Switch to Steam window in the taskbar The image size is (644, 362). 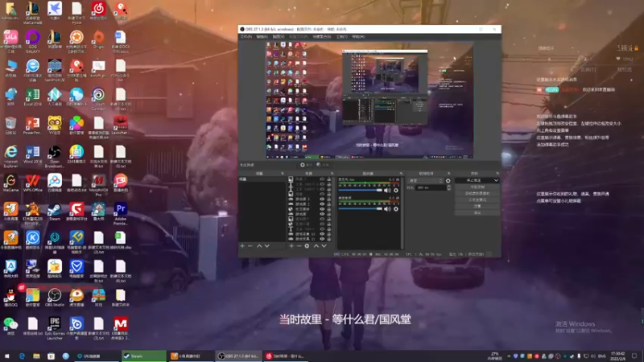click(144, 356)
